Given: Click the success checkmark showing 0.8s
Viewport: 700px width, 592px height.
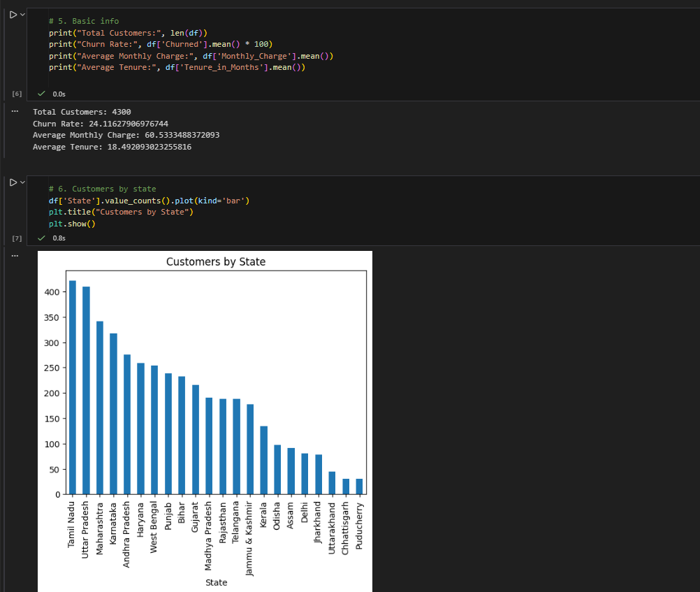Looking at the screenshot, I should tap(41, 238).
